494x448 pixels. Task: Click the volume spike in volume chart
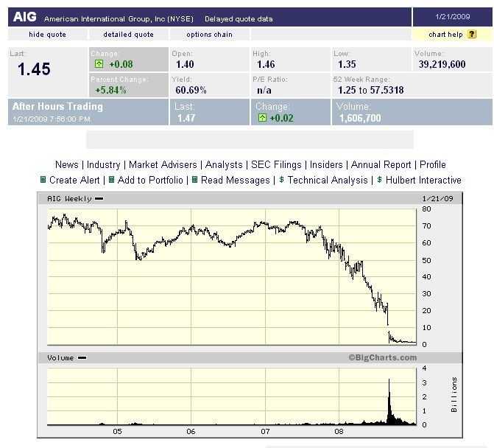coord(389,404)
